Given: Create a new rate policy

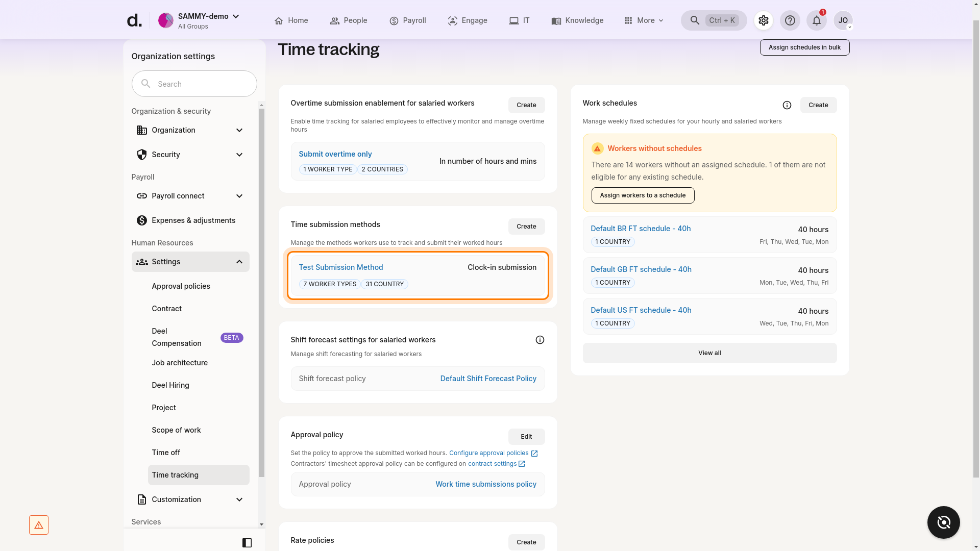Looking at the screenshot, I should (x=526, y=542).
